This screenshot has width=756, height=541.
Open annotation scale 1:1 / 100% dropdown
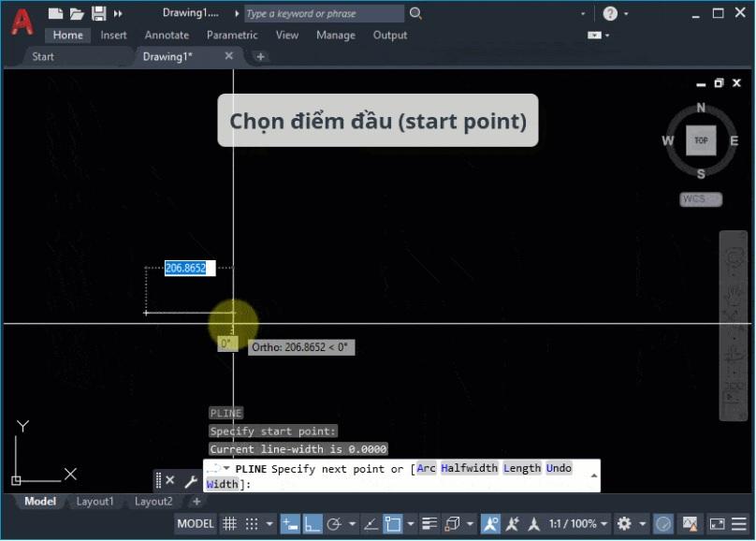tap(577, 524)
